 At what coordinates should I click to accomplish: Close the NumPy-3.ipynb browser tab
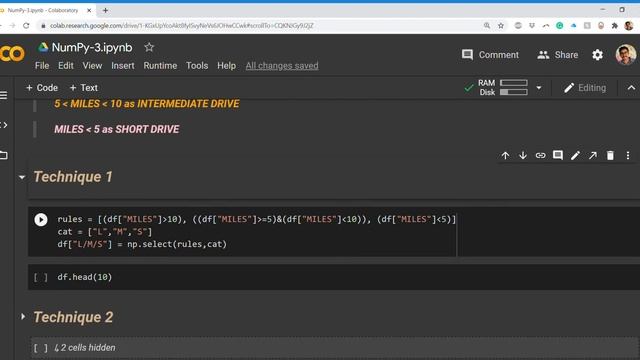pyautogui.click(x=89, y=11)
